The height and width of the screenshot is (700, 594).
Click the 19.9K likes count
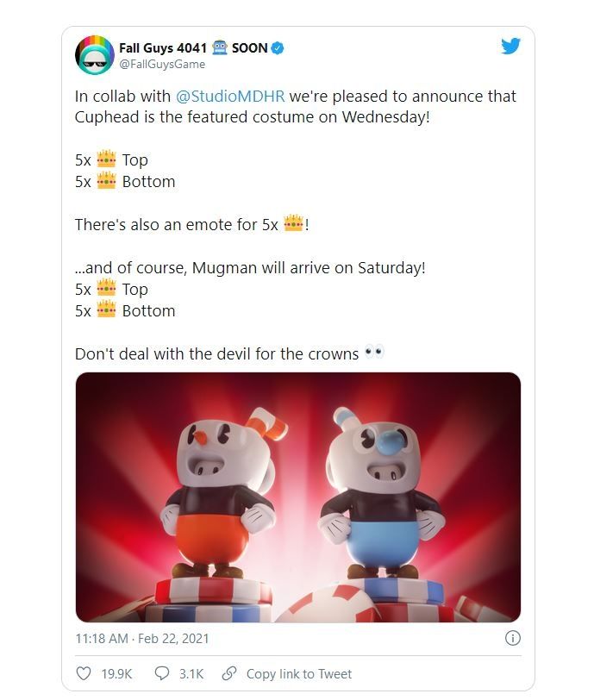pyautogui.click(x=117, y=673)
